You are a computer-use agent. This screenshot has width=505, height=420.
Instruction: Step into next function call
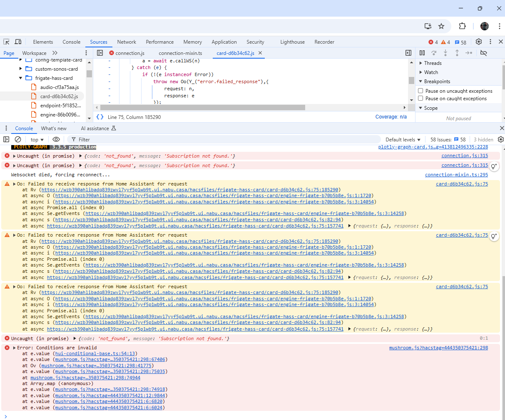tap(445, 53)
